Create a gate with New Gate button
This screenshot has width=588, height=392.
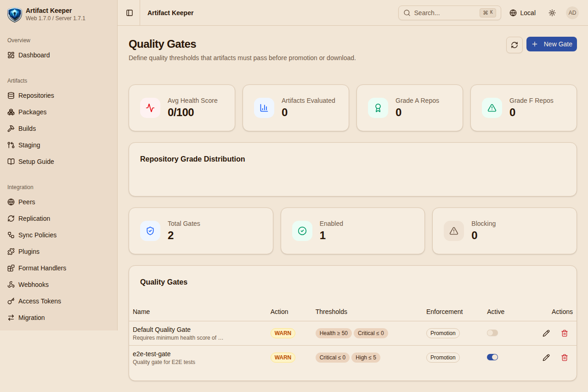[x=552, y=44]
